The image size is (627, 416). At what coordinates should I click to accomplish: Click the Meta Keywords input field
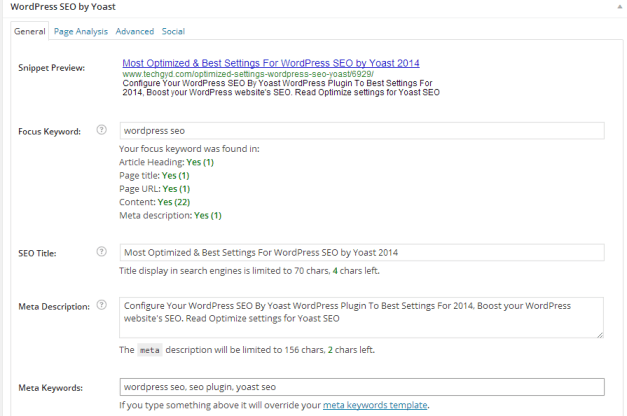pyautogui.click(x=362, y=387)
